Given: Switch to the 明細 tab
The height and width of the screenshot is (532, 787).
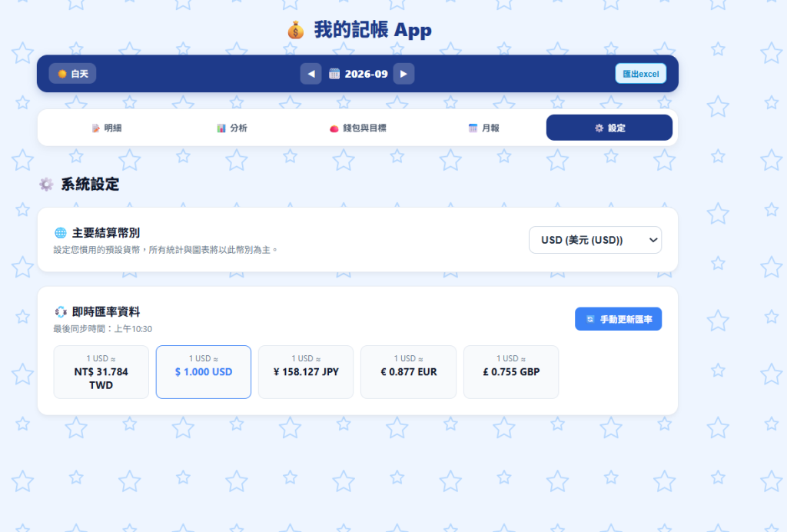Looking at the screenshot, I should 107,128.
